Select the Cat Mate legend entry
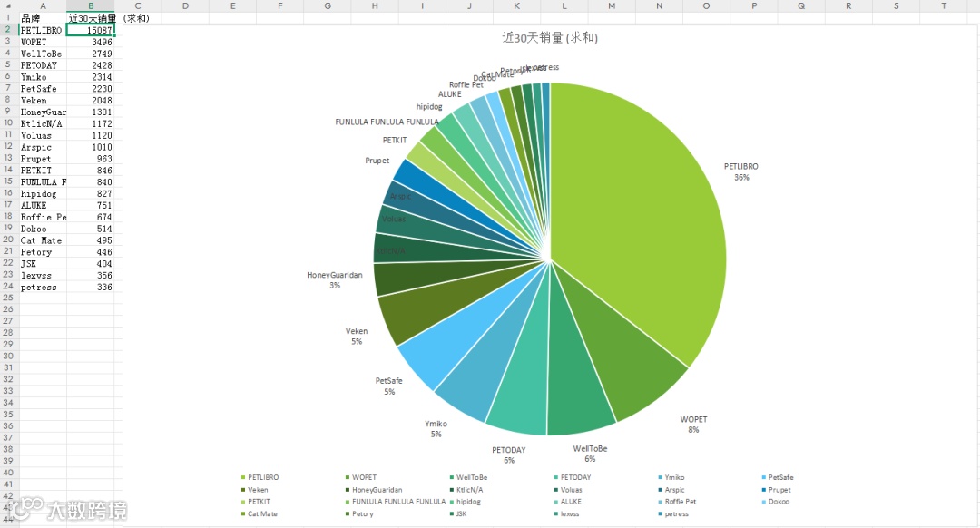The width and height of the screenshot is (980, 528). (259, 514)
